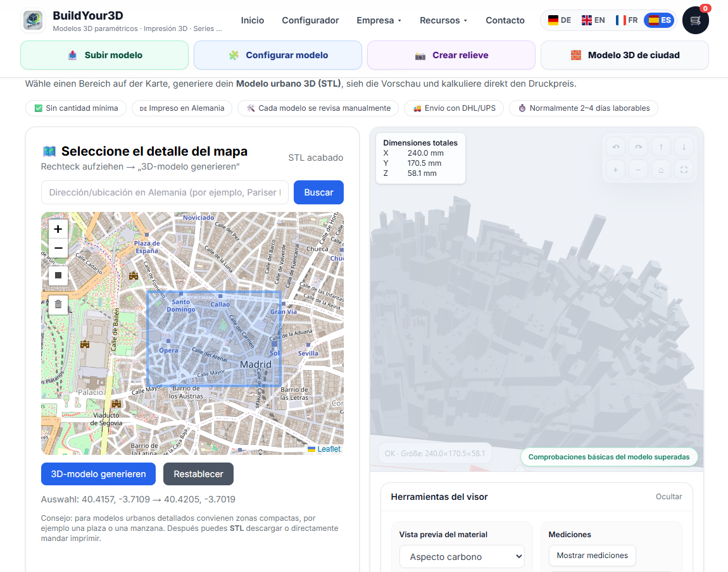Select the draw rectangle map tool
Viewport: 728px width, 572px height.
coord(58,276)
